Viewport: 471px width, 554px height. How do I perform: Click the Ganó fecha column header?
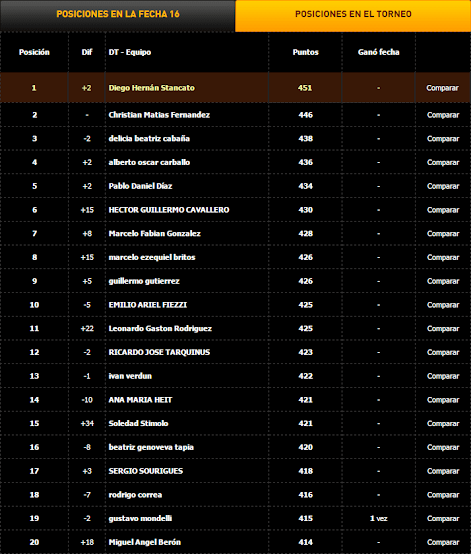pyautogui.click(x=378, y=52)
